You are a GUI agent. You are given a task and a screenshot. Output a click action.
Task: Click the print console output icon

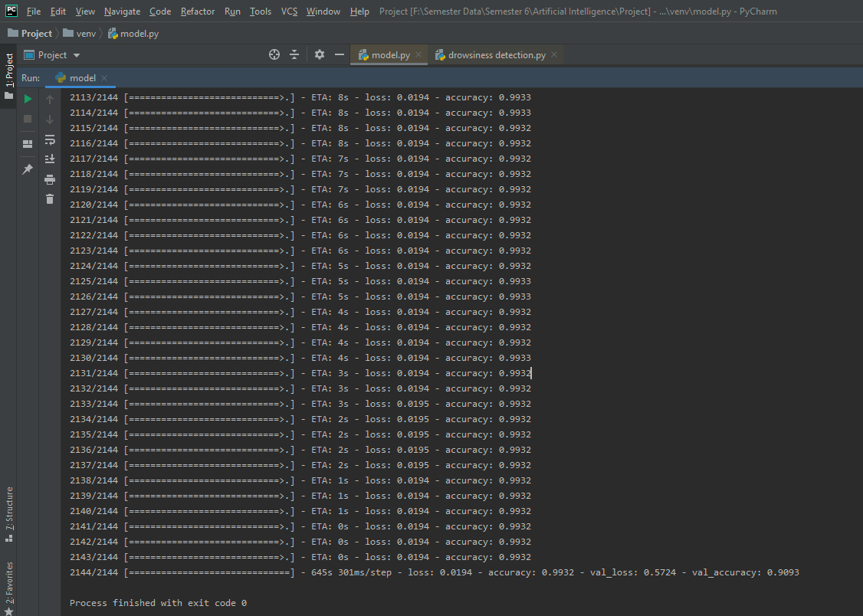(x=50, y=179)
